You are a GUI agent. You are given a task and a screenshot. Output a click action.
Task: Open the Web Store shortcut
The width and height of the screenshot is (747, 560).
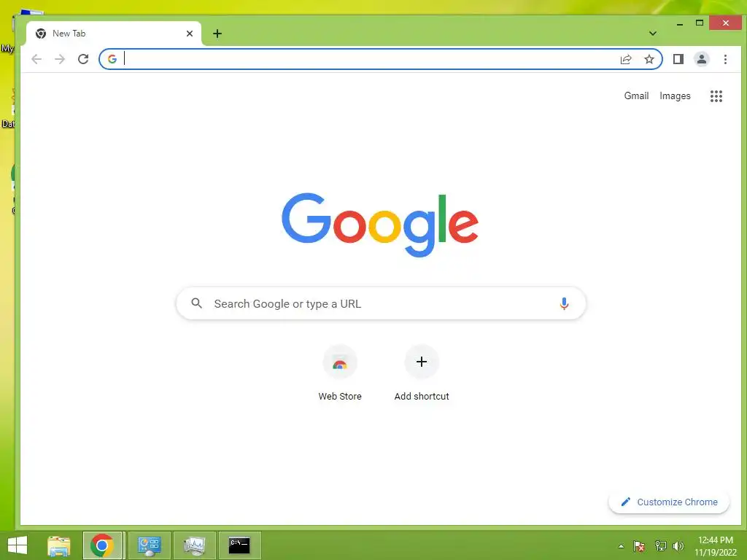(x=340, y=374)
